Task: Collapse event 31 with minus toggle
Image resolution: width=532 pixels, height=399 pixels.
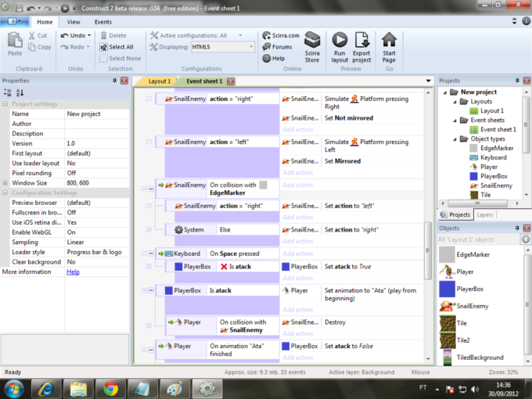Action: pyautogui.click(x=151, y=350)
